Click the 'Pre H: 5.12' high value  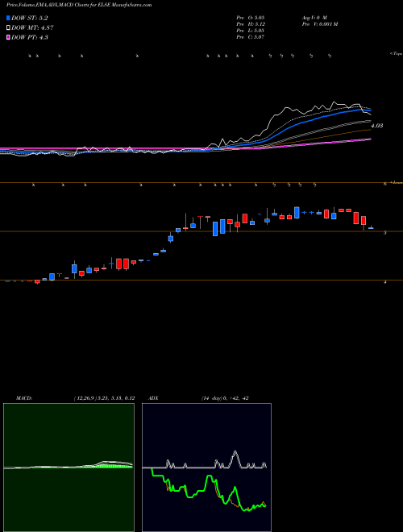pyautogui.click(x=251, y=24)
